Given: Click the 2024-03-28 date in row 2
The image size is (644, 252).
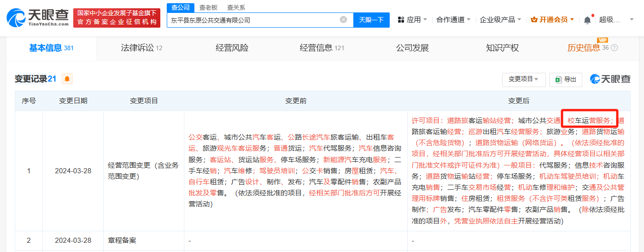Looking at the screenshot, I should tap(73, 240).
